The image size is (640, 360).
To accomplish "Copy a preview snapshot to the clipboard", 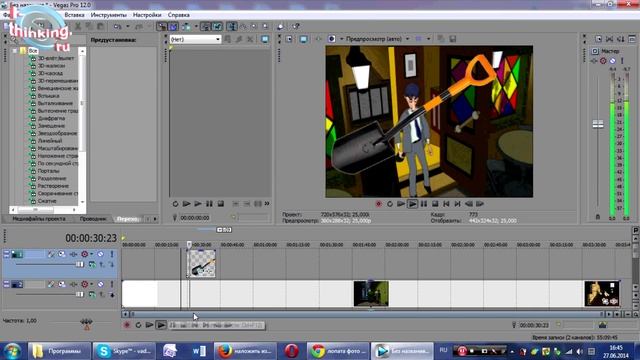I will 441,39.
